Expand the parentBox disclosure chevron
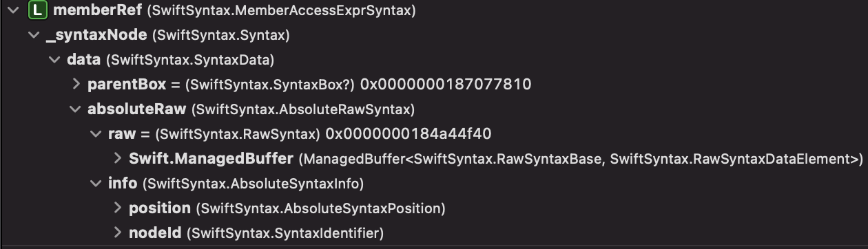 click(x=76, y=85)
